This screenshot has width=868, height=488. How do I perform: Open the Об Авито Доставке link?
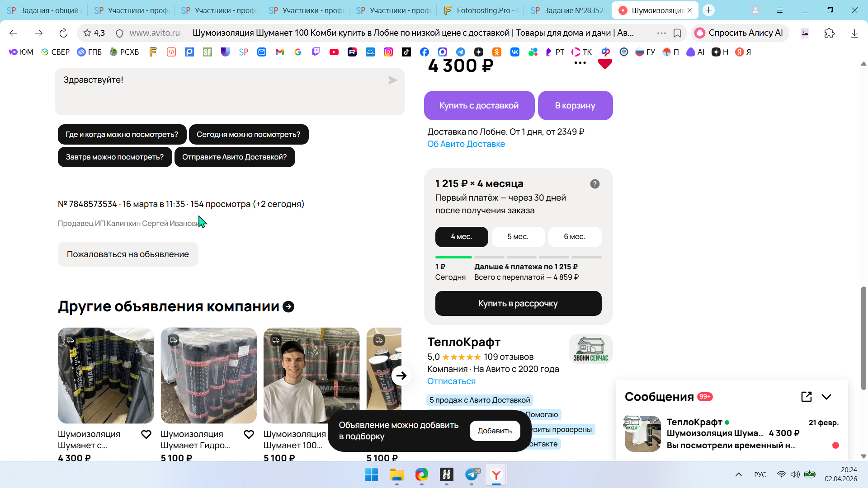click(466, 144)
